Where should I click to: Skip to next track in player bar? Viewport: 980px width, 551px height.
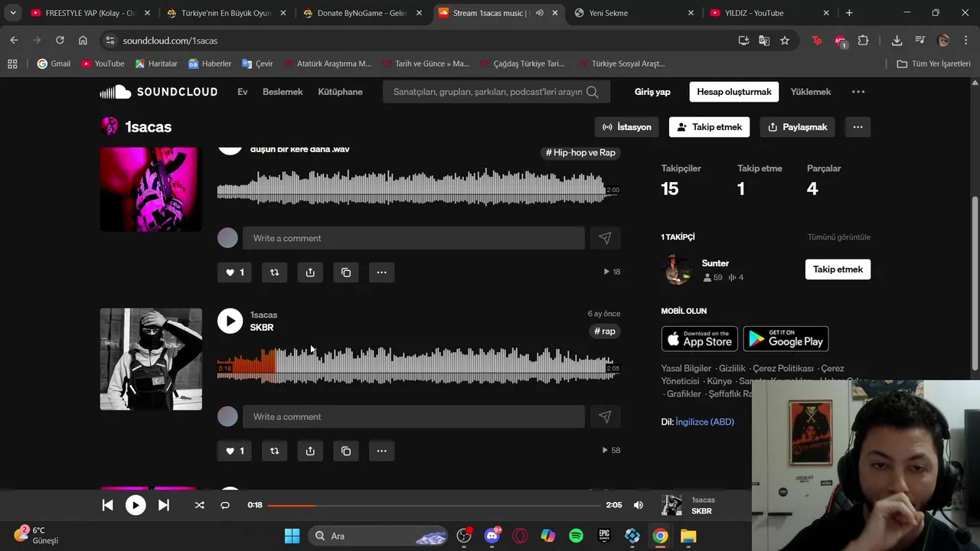(163, 505)
